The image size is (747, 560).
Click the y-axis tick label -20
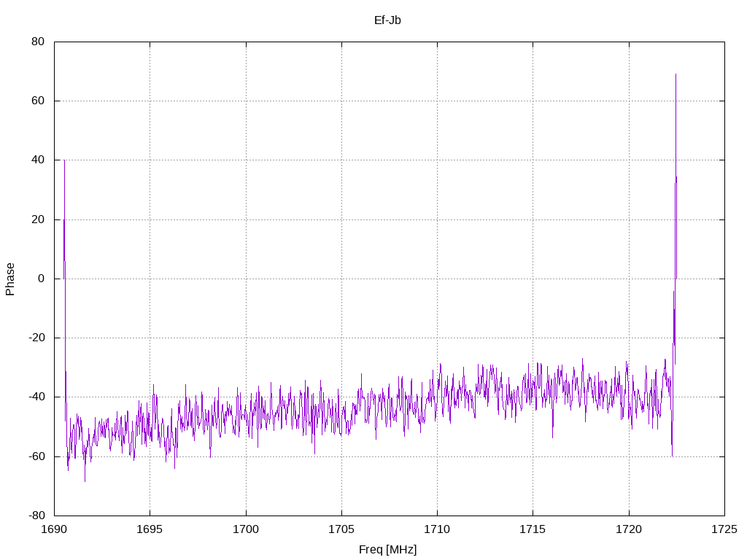click(36, 338)
